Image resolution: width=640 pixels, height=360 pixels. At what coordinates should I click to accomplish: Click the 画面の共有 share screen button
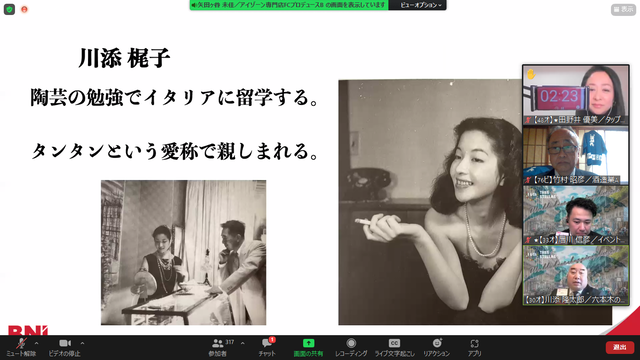[x=308, y=348]
